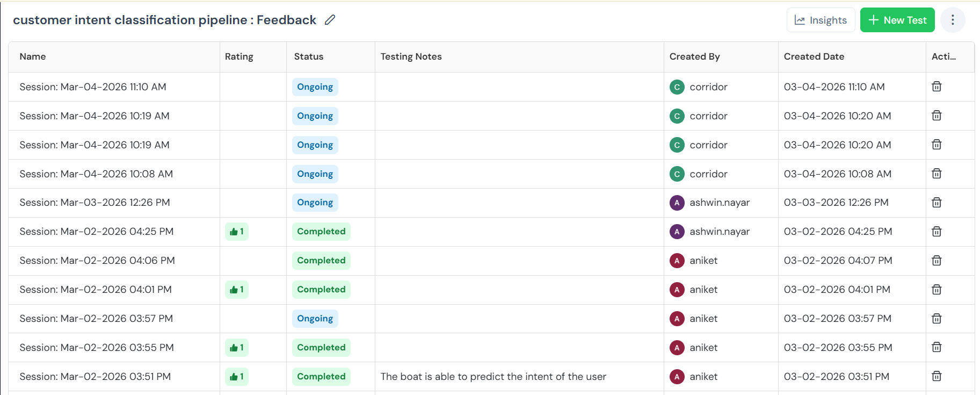
Task: Delete the Mar-04-2026 11:10 AM session
Action: (937, 87)
